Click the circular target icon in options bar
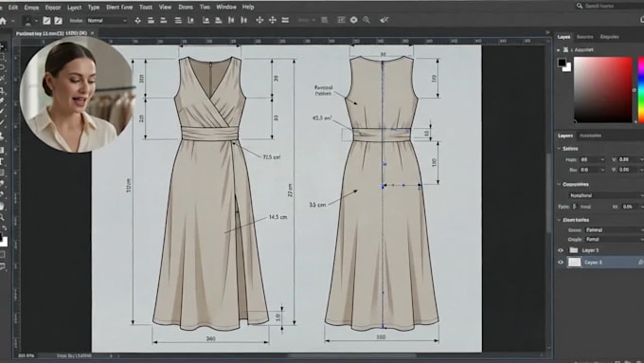This screenshot has width=644, height=363. click(x=353, y=20)
